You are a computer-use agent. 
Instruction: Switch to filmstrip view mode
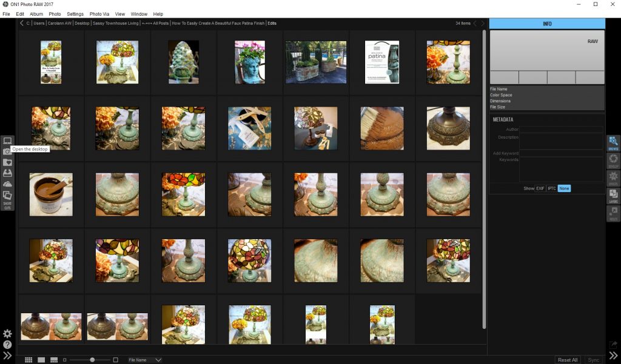(55, 359)
